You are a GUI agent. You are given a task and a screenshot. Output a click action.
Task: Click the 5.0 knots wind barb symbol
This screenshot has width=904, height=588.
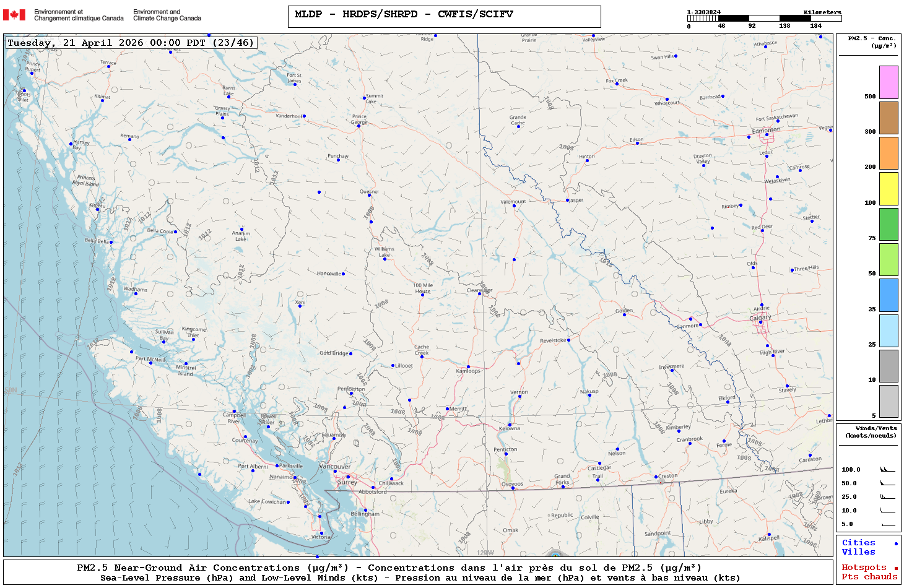(887, 524)
